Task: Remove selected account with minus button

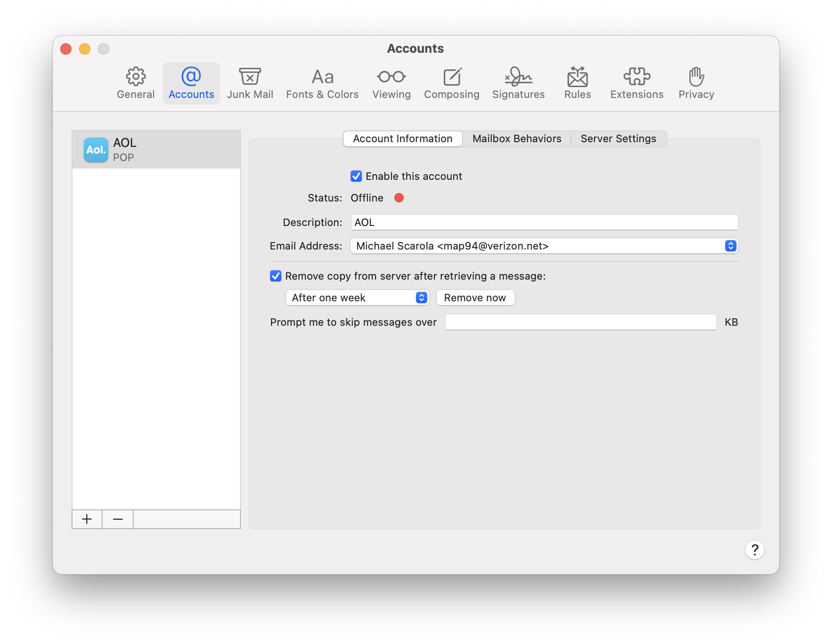Action: [x=118, y=519]
